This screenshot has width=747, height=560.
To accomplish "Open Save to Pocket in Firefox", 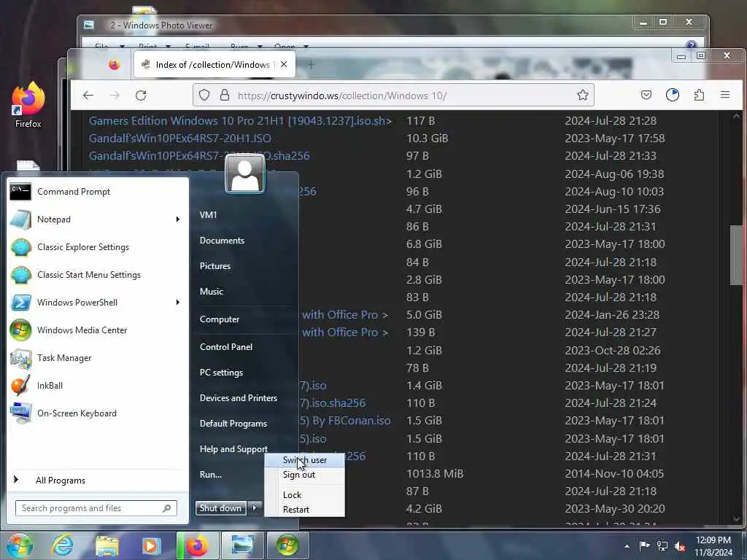I will pyautogui.click(x=646, y=96).
